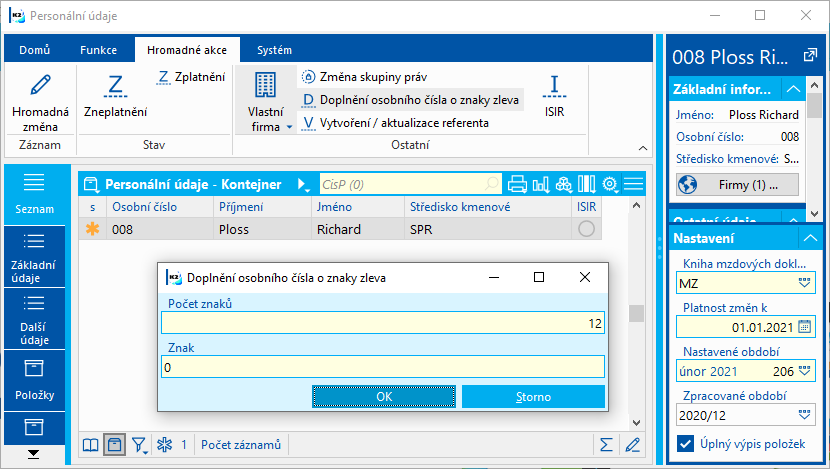The height and width of the screenshot is (469, 830).
Task: Open Seznam sidebar view
Action: point(34,194)
